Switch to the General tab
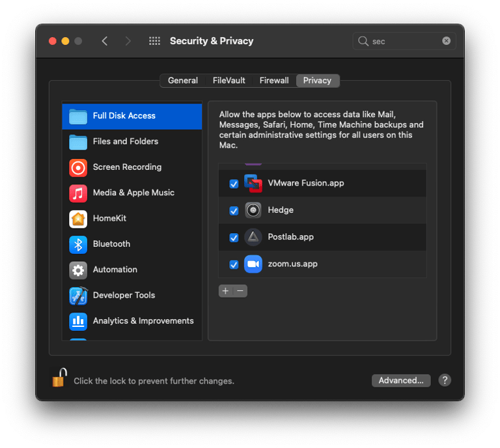 coord(183,81)
